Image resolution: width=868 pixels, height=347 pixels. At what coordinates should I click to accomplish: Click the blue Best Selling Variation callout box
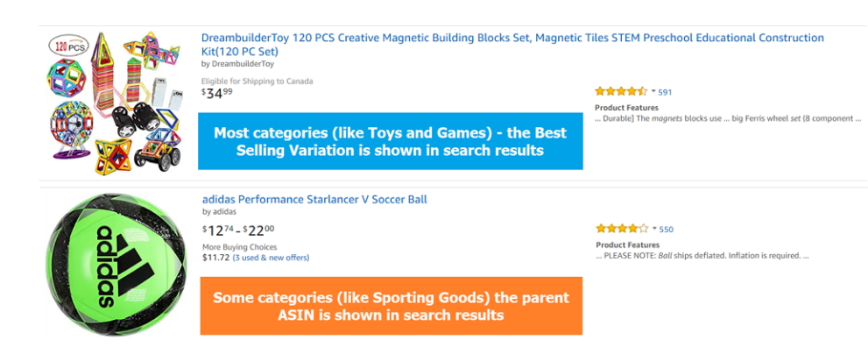click(391, 141)
